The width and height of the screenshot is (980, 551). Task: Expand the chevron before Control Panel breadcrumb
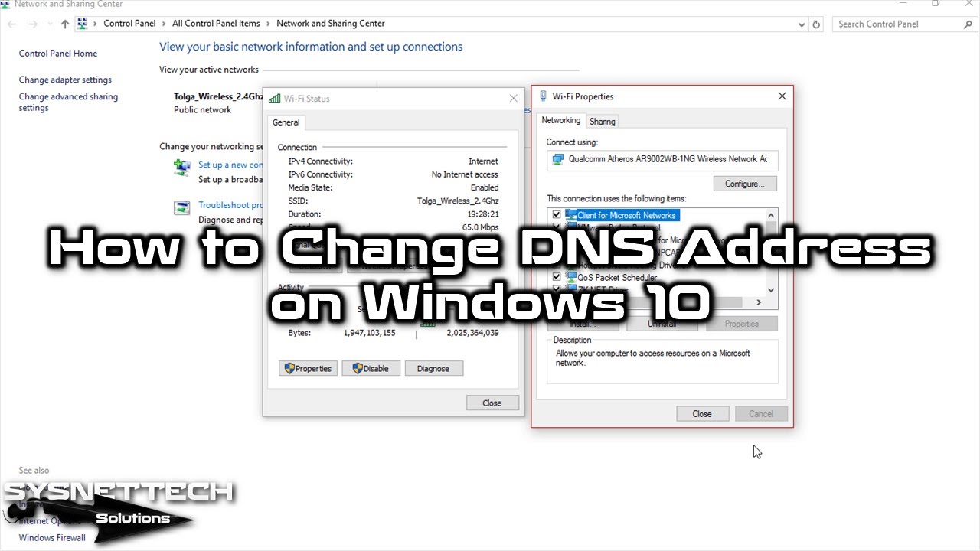coord(95,24)
